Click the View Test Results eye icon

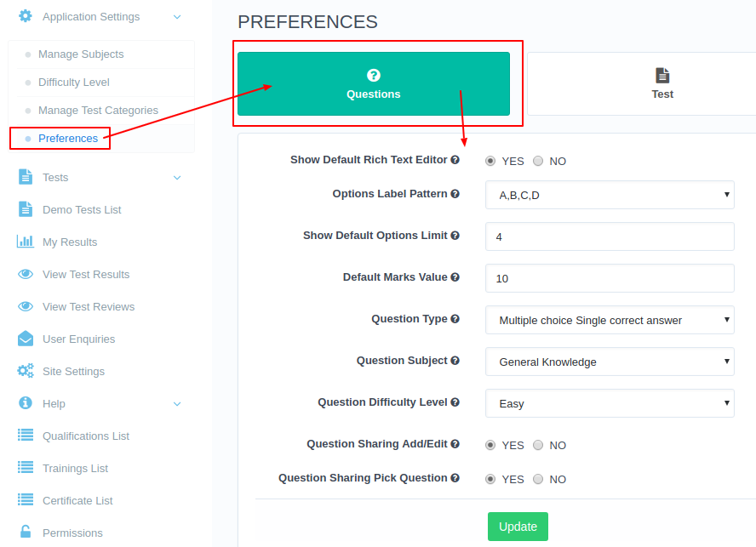click(26, 274)
